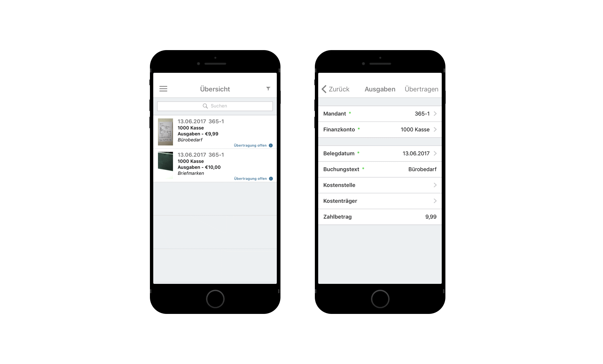Screen dimensions: 603x364
Task: Click the filter funnel icon
Action: 268,89
